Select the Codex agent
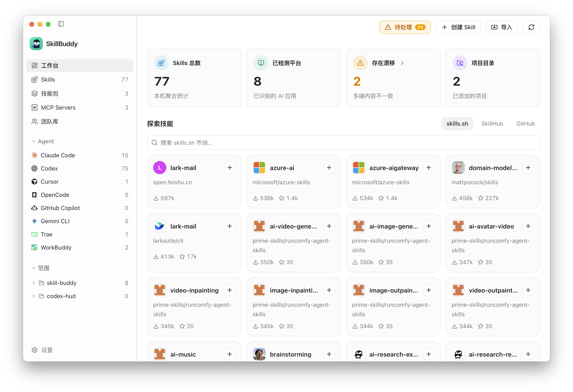The image size is (573, 392). coord(80,168)
